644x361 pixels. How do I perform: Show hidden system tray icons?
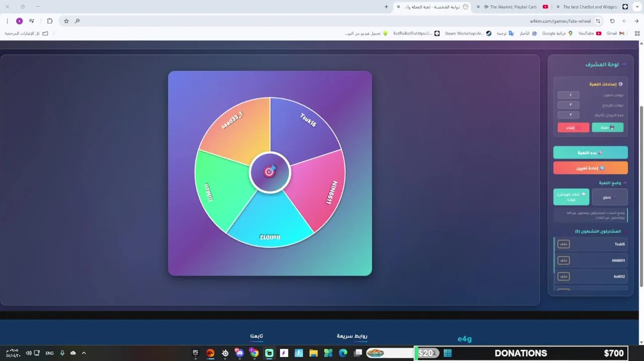[84, 353]
